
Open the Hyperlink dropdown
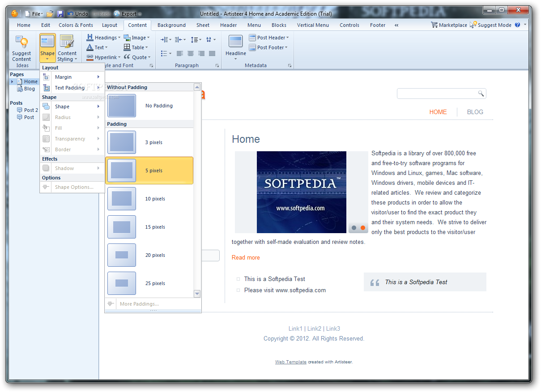click(x=103, y=57)
